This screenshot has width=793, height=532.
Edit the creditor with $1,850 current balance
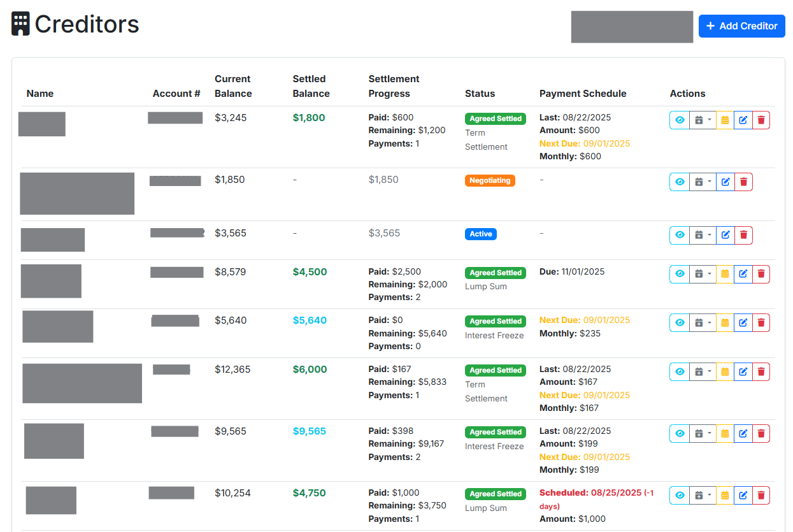click(x=725, y=182)
